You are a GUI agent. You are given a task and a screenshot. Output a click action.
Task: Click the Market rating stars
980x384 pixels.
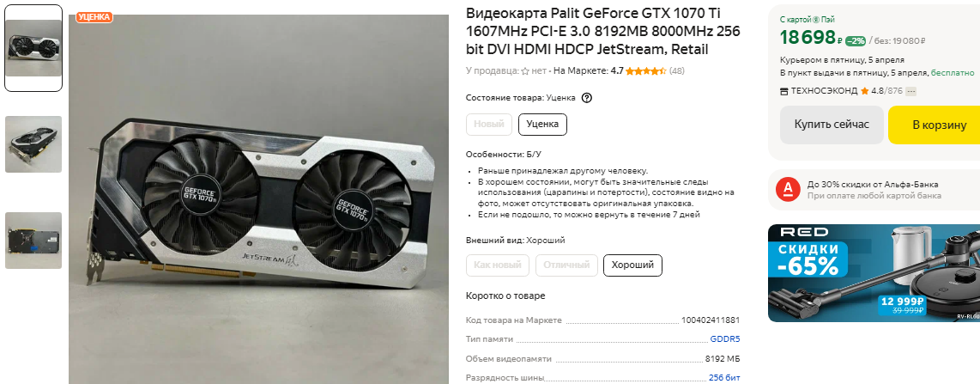[645, 71]
